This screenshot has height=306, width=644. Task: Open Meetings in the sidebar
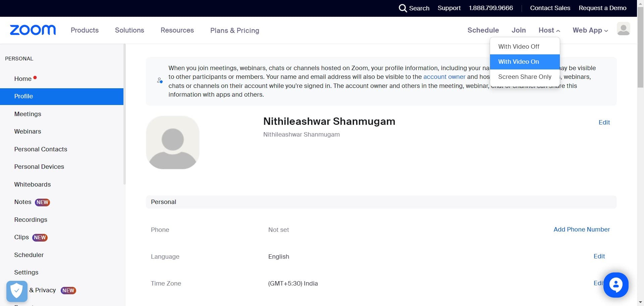click(28, 114)
